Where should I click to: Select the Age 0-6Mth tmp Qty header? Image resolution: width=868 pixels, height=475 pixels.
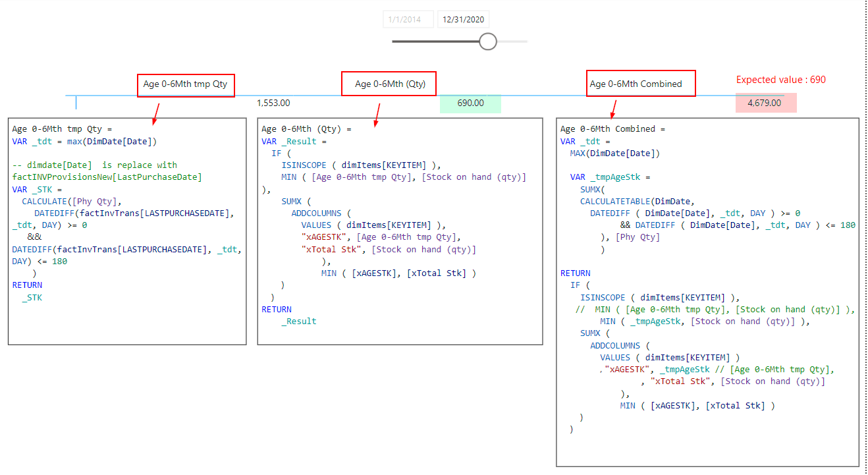click(186, 84)
